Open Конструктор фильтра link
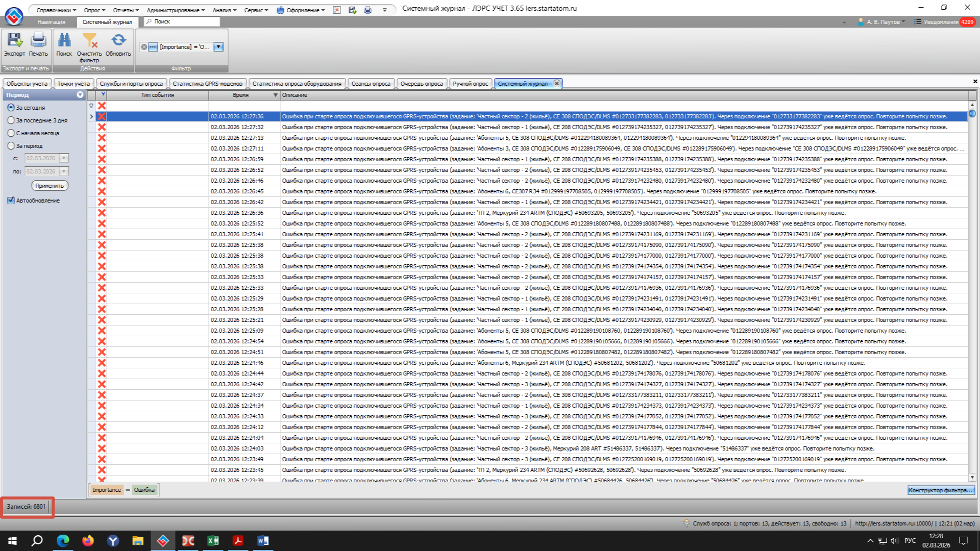Screen dimensions: 980x551 coord(940,490)
